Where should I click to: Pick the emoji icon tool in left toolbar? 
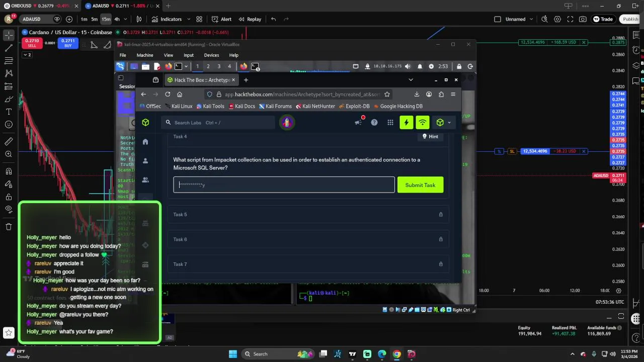(x=9, y=125)
